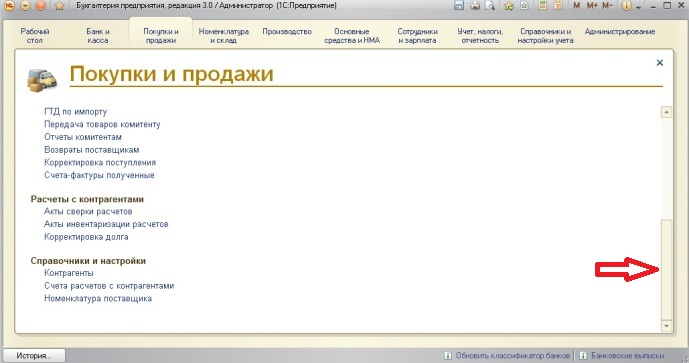Click the scrollbar down arrow

click(667, 326)
